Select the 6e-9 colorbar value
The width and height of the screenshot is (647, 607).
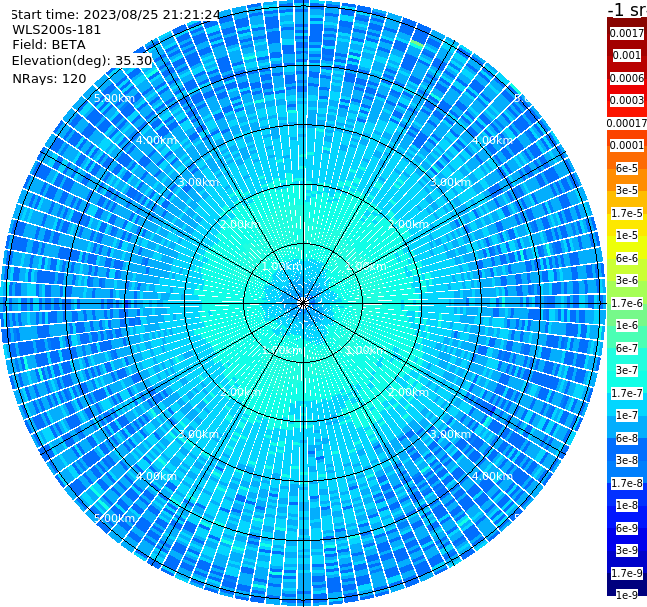(627, 528)
